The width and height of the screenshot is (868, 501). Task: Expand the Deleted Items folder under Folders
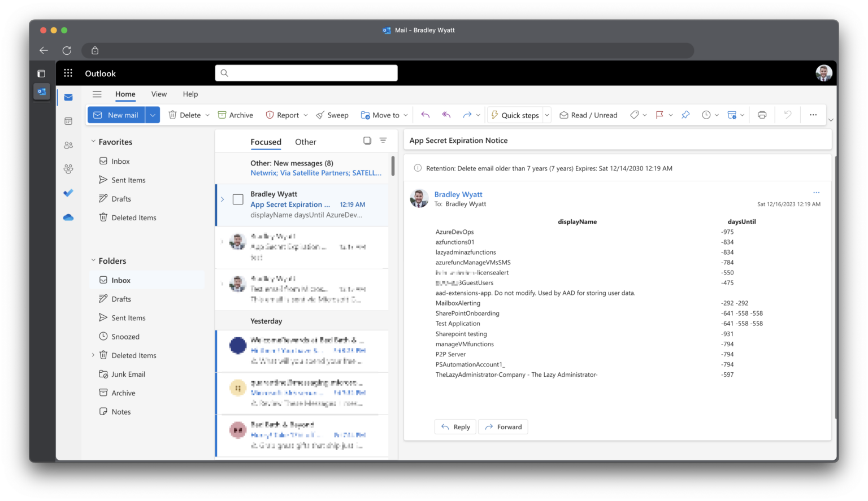click(x=93, y=355)
